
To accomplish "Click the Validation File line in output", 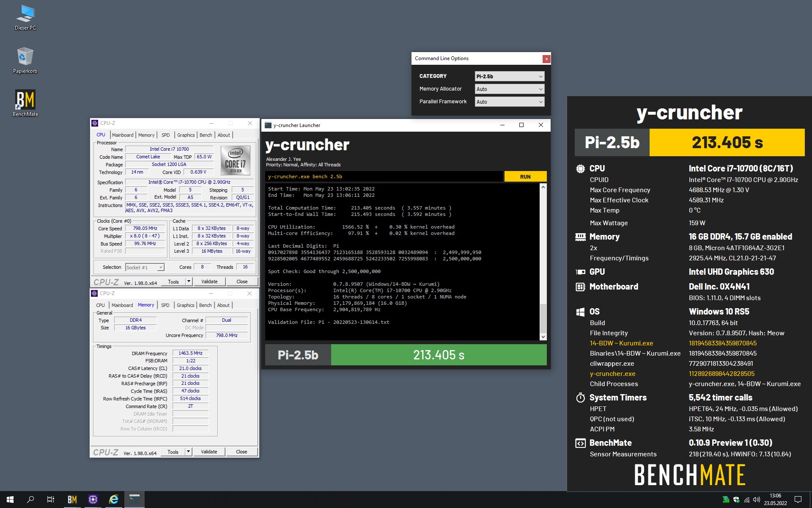I will 329,322.
